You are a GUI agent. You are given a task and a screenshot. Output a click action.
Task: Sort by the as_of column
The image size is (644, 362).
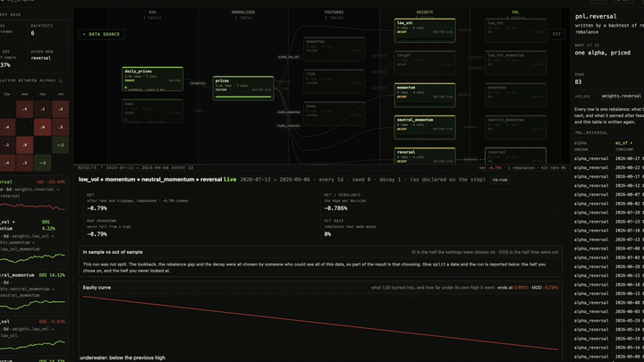click(624, 143)
